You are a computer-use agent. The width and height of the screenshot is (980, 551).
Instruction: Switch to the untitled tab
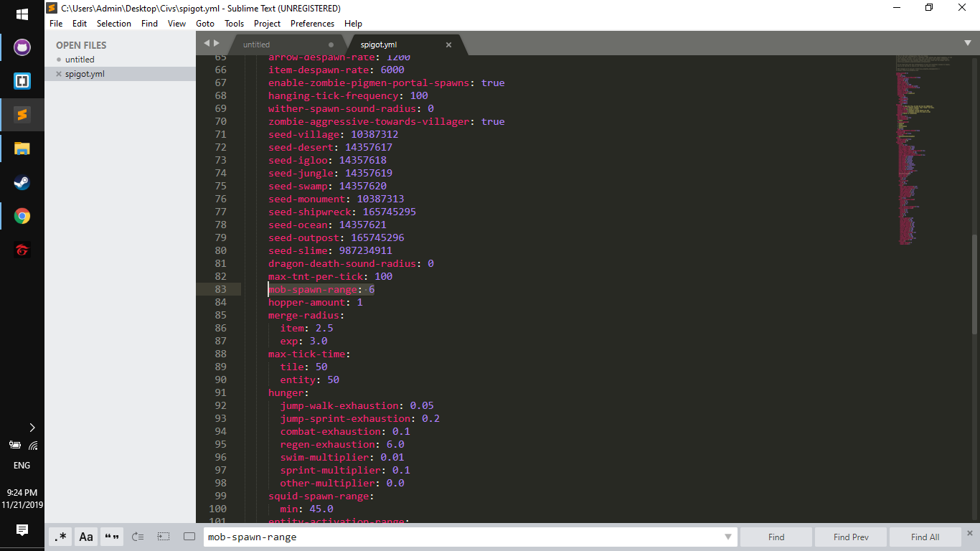pyautogui.click(x=287, y=44)
